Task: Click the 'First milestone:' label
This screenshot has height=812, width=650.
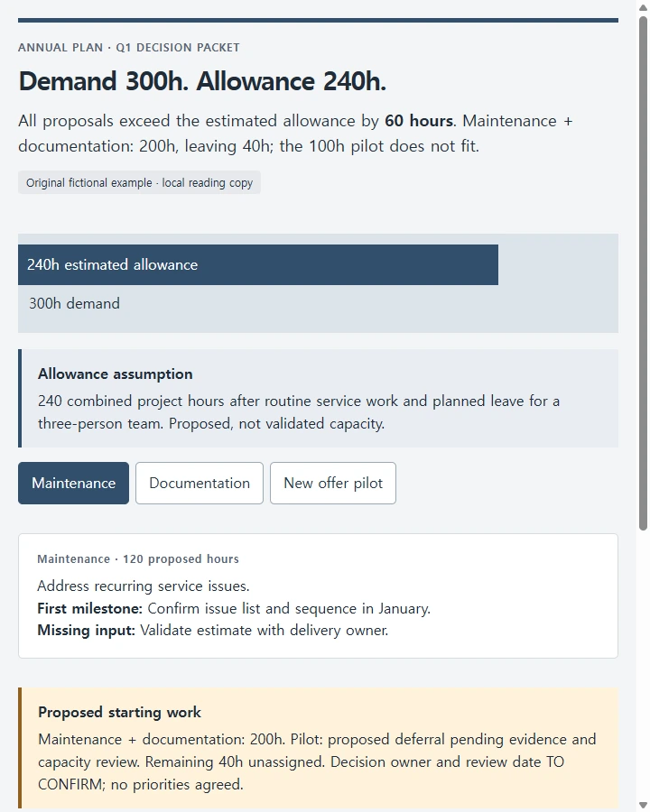Action: point(89,608)
